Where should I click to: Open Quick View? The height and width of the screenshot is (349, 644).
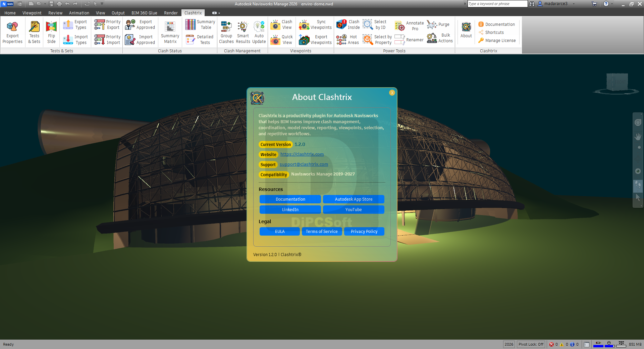(x=281, y=40)
